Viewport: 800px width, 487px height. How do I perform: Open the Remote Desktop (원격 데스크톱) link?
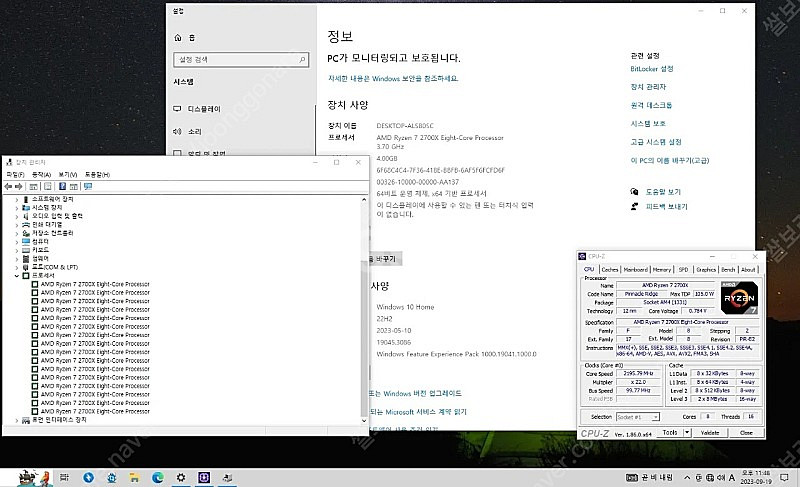651,106
